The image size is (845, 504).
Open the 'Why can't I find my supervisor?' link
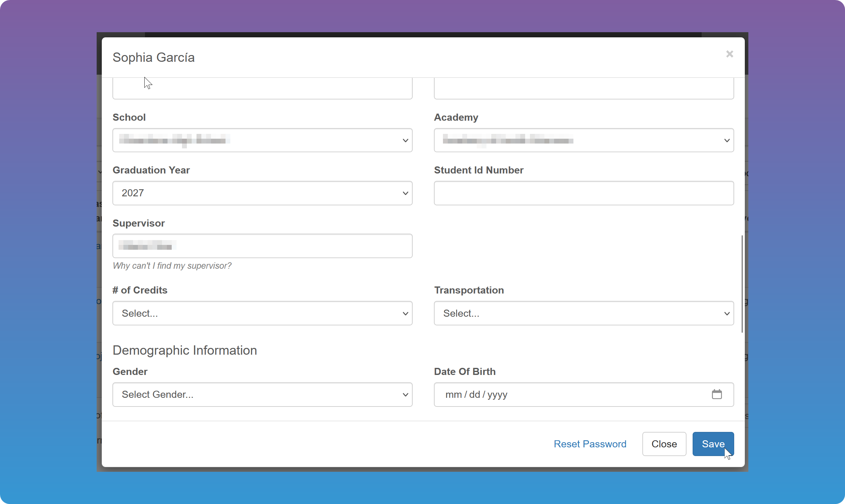172,266
